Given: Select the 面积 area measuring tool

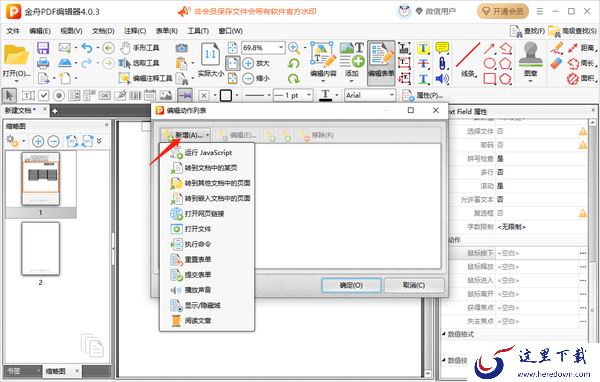Looking at the screenshot, I should click(x=582, y=78).
